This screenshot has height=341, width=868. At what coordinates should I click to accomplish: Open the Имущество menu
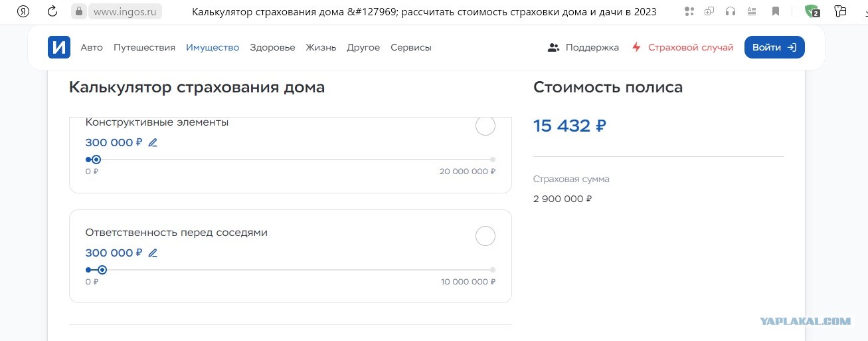coord(213,47)
